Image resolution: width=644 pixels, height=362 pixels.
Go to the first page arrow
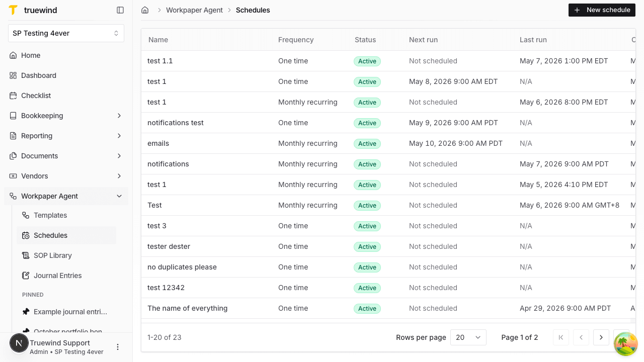[561, 337]
